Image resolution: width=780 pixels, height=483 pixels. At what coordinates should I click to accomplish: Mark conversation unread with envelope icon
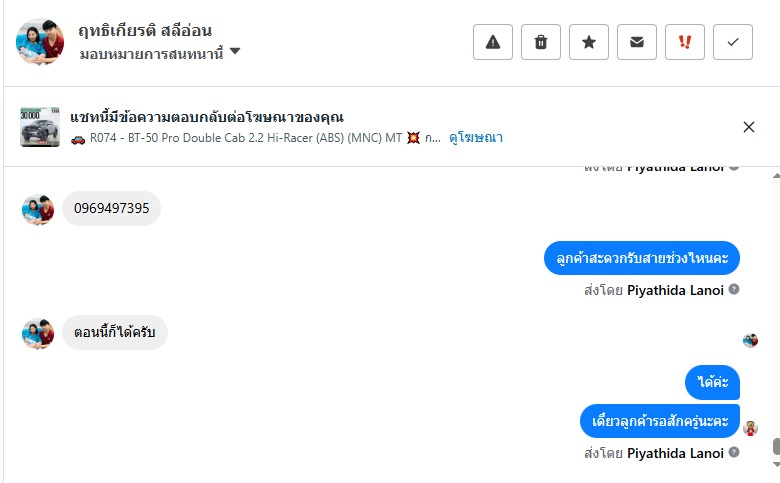point(637,42)
